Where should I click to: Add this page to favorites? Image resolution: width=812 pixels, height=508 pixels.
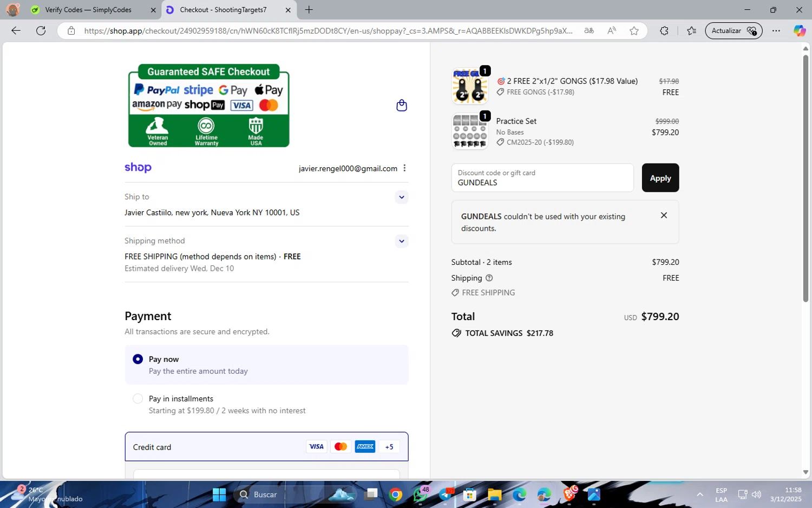(634, 31)
